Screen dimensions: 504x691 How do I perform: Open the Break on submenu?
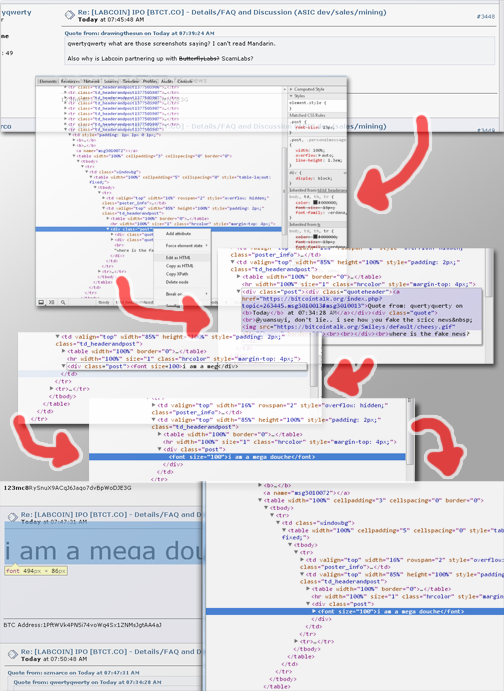tap(182, 294)
